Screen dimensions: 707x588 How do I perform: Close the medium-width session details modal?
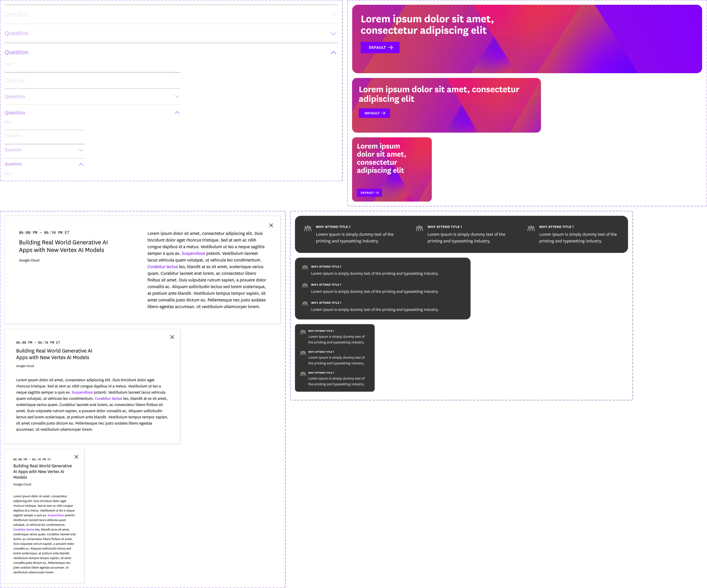click(x=172, y=337)
